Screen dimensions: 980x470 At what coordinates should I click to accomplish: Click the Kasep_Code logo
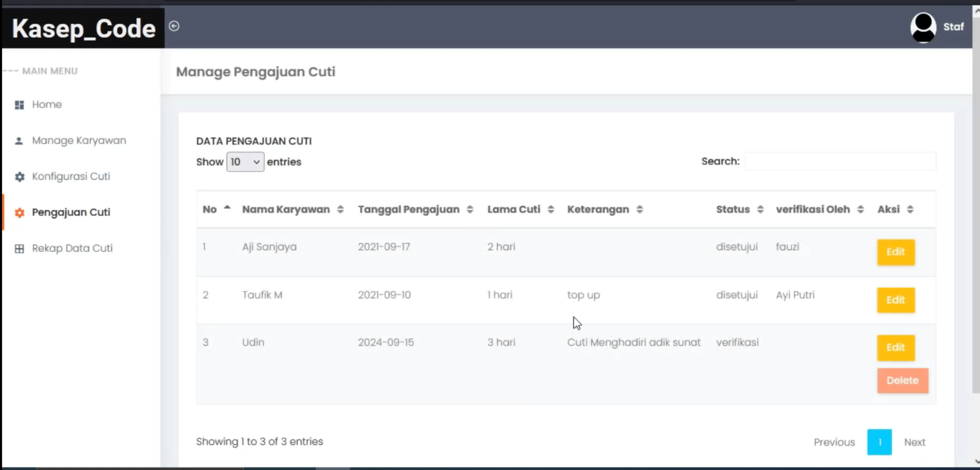[84, 28]
